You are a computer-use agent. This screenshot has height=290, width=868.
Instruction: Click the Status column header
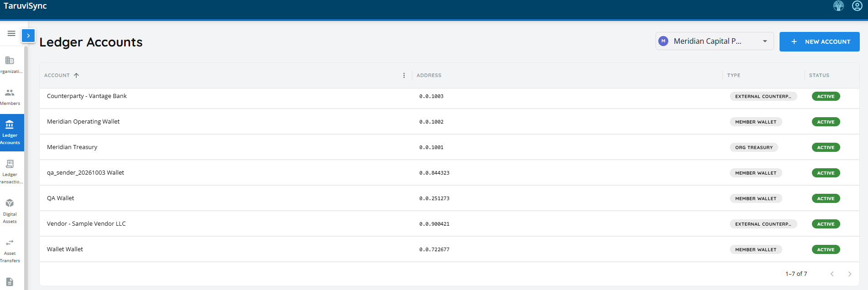click(x=819, y=75)
